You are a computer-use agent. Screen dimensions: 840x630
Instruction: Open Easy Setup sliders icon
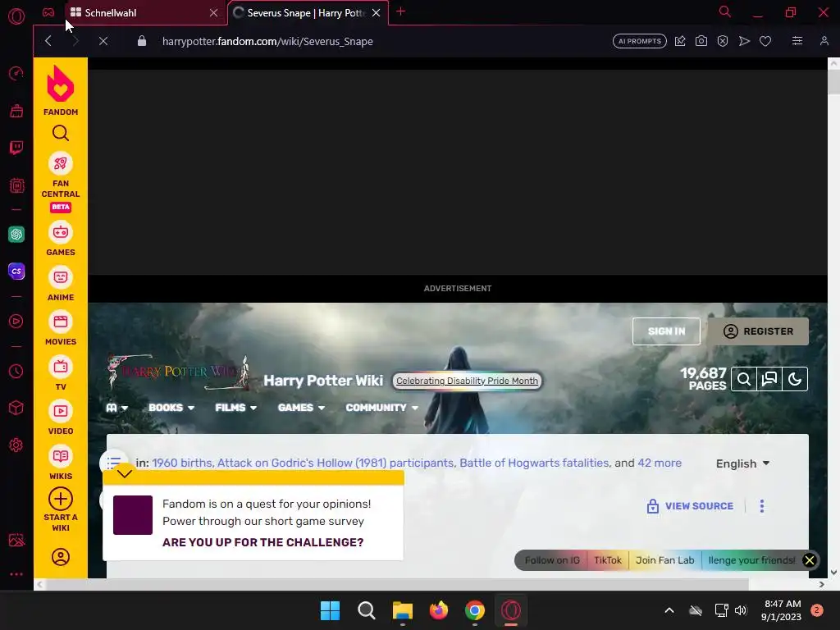(x=797, y=41)
